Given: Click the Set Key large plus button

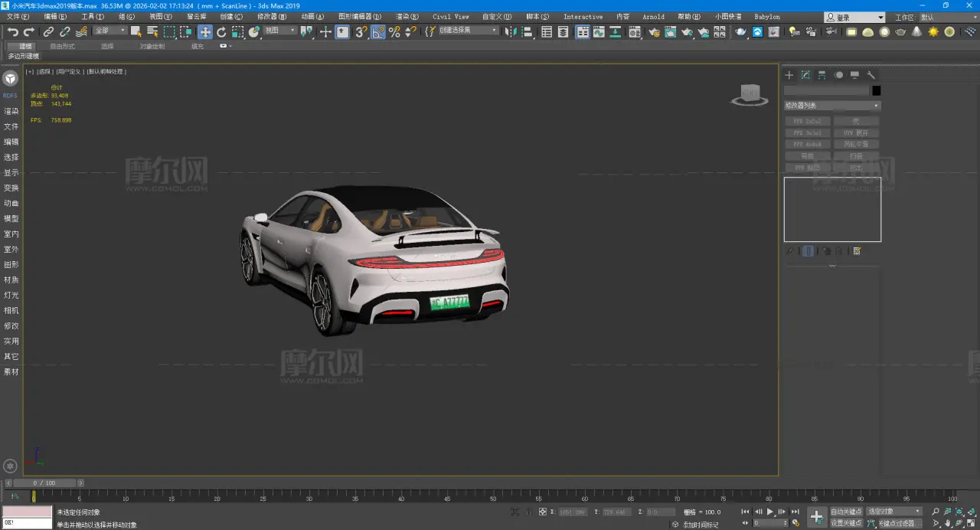Looking at the screenshot, I should pos(816,517).
